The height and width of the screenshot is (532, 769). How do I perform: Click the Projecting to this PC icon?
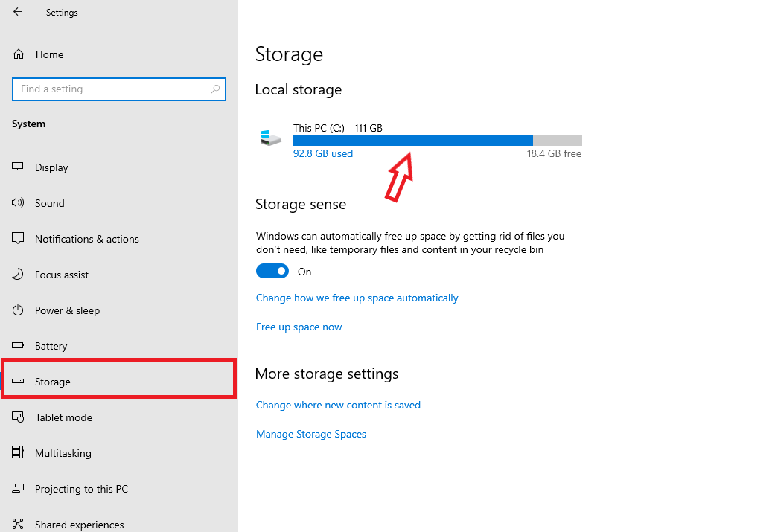pyautogui.click(x=18, y=488)
